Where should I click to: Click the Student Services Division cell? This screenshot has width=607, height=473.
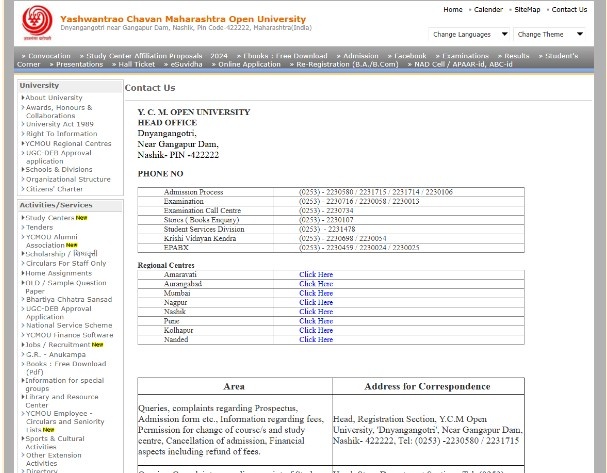(204, 229)
